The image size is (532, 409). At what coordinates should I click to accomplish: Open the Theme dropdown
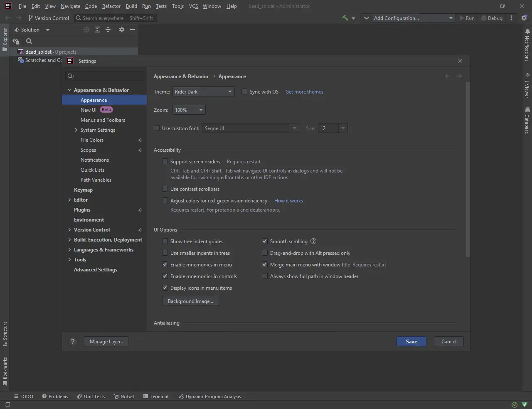click(203, 92)
